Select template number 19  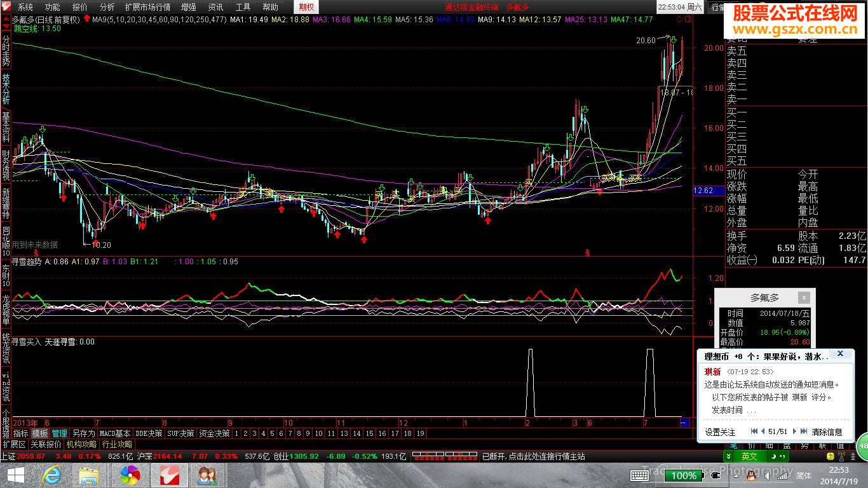pos(421,433)
